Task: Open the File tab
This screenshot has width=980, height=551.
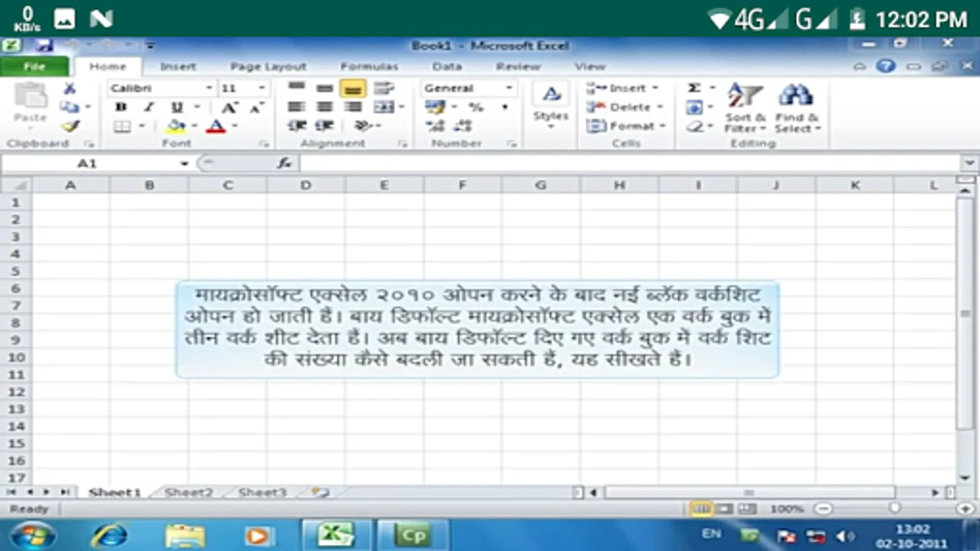Action: click(x=34, y=66)
